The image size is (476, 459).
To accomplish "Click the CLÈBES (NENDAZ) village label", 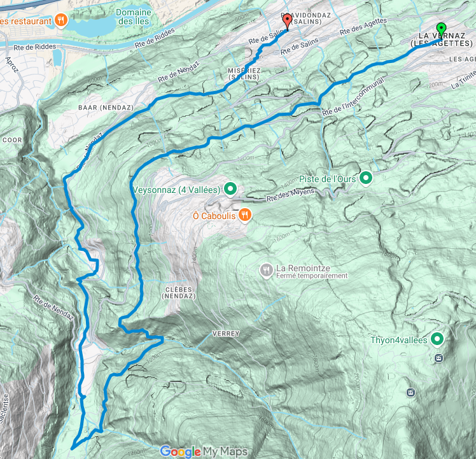I will 179,293.
